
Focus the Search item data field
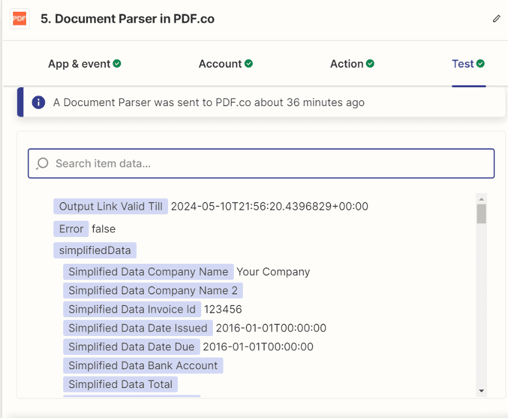(261, 163)
